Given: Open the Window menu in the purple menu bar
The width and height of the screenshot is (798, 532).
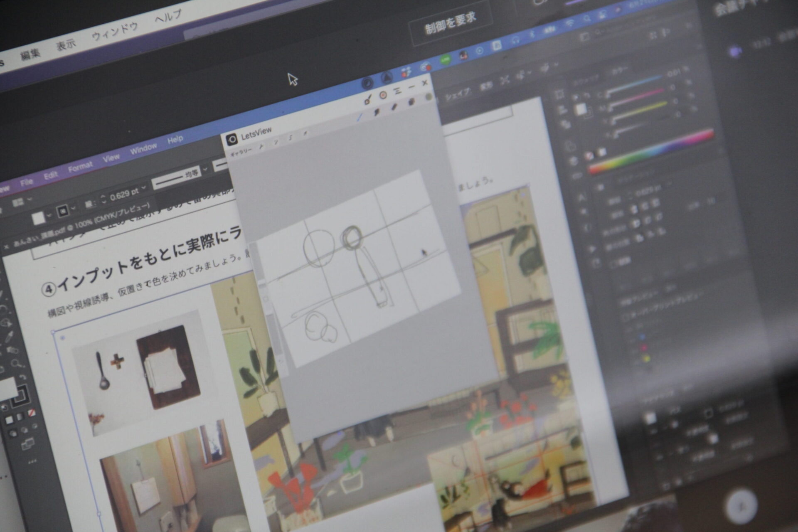Looking at the screenshot, I should click(143, 148).
